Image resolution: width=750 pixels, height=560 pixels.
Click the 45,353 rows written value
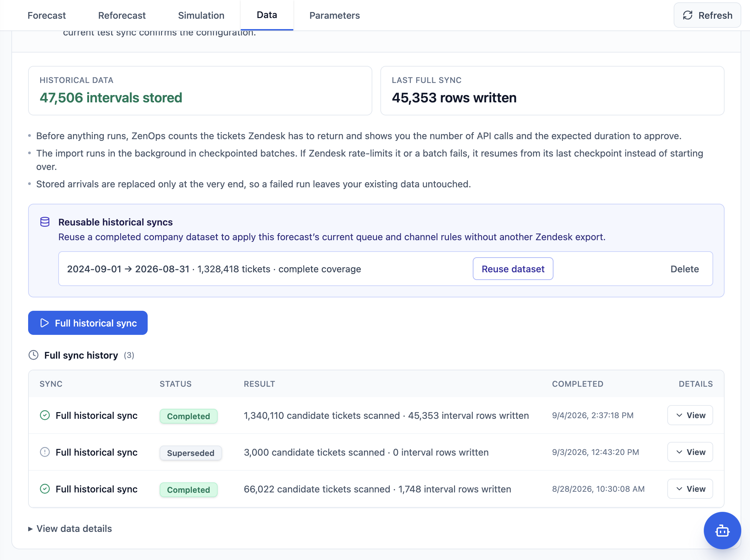click(x=454, y=98)
